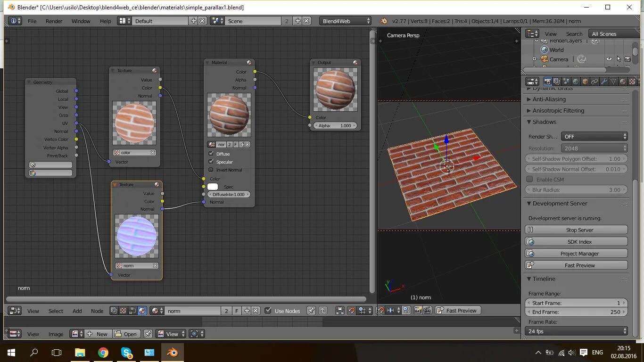Click the pin icon next to Use Nodes
Image resolution: width=644 pixels, height=362 pixels.
(x=311, y=311)
